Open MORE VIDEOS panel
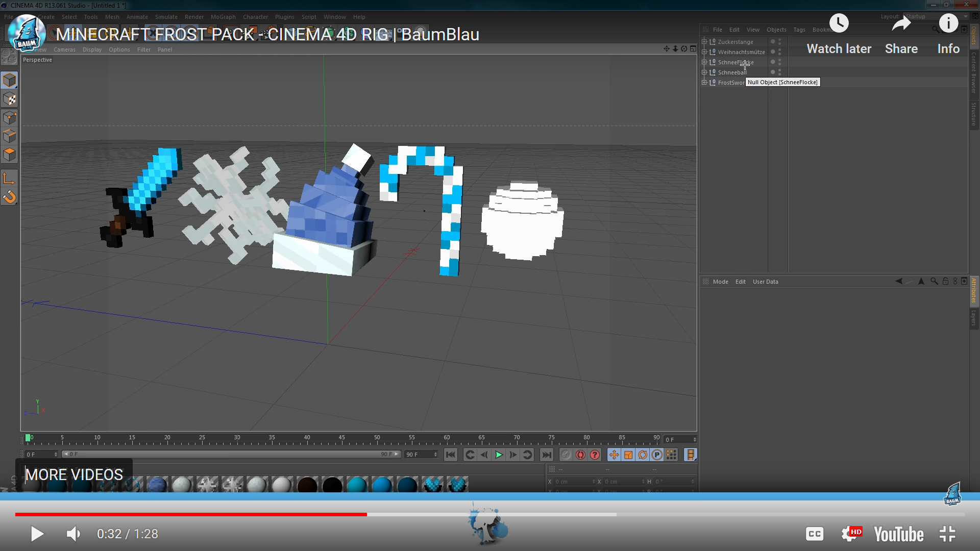The width and height of the screenshot is (980, 551). pyautogui.click(x=74, y=474)
